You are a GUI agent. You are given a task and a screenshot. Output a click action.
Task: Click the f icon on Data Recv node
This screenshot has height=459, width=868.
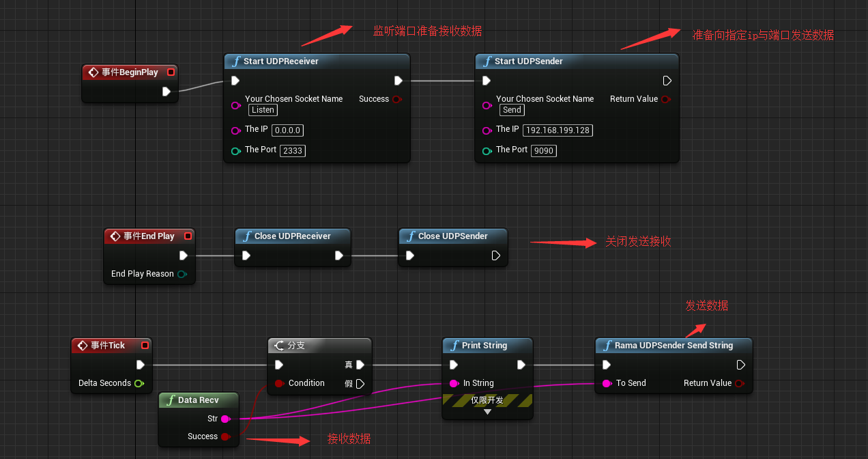pos(170,399)
